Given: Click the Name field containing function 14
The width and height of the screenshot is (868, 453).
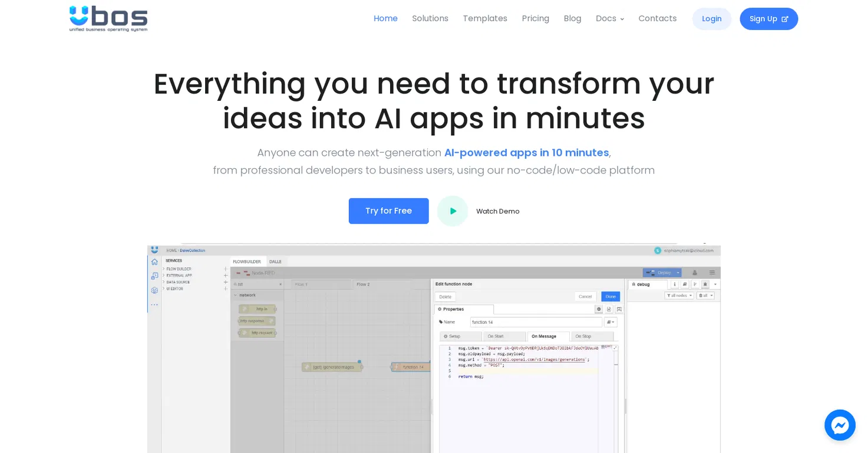Looking at the screenshot, I should pyautogui.click(x=536, y=322).
